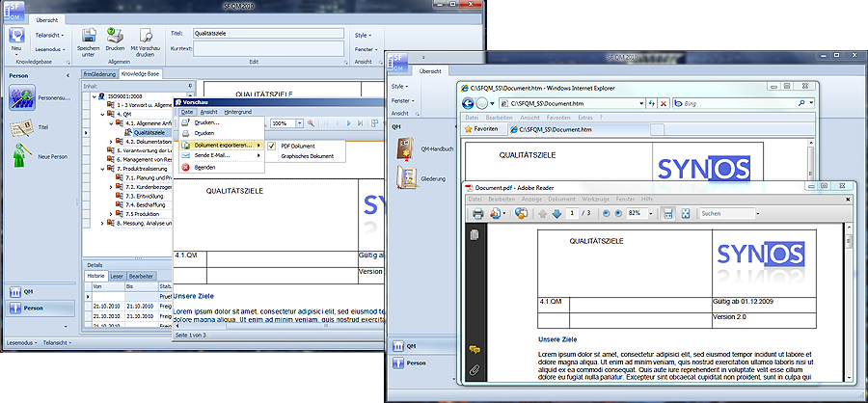Choose Dokument exportieren menu entry
868x403 pixels.
point(222,145)
